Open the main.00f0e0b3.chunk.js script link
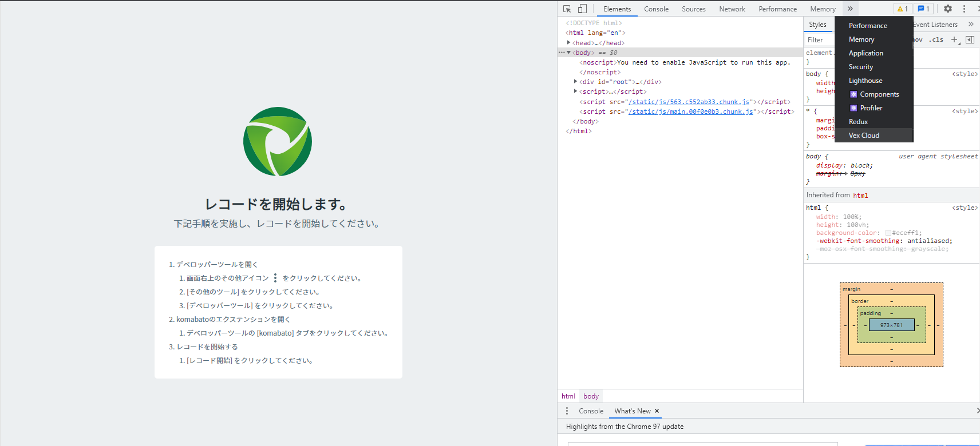This screenshot has height=446, width=980. [x=690, y=111]
